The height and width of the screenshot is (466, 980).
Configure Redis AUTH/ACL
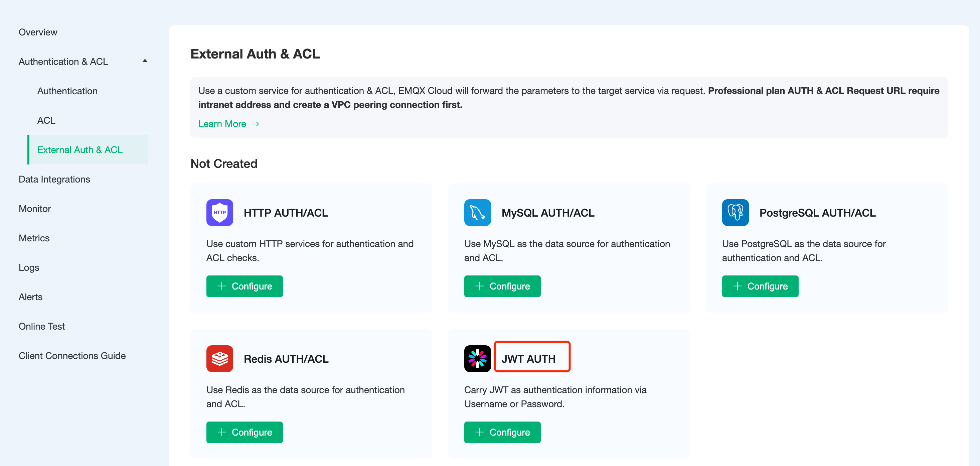tap(244, 433)
